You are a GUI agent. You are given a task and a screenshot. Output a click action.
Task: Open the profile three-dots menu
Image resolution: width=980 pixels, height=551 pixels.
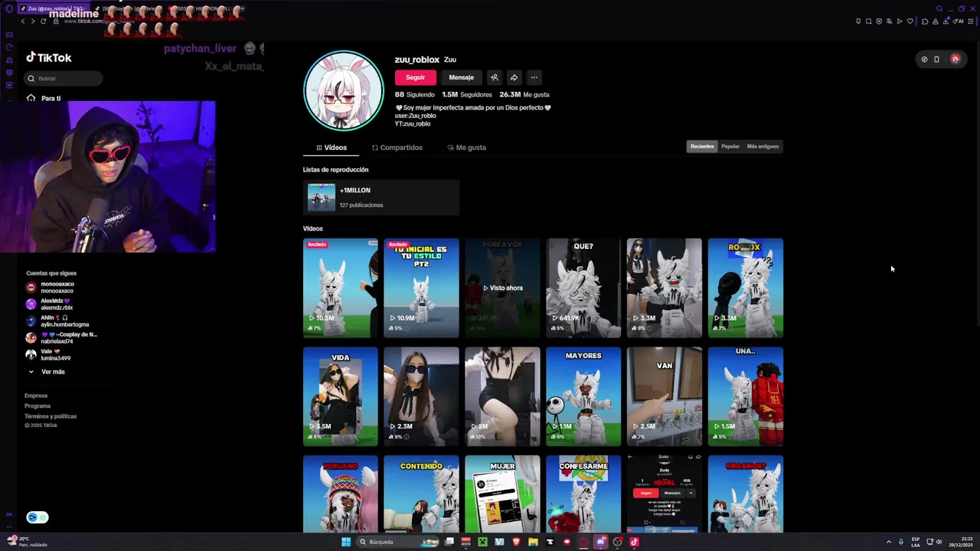(x=534, y=77)
